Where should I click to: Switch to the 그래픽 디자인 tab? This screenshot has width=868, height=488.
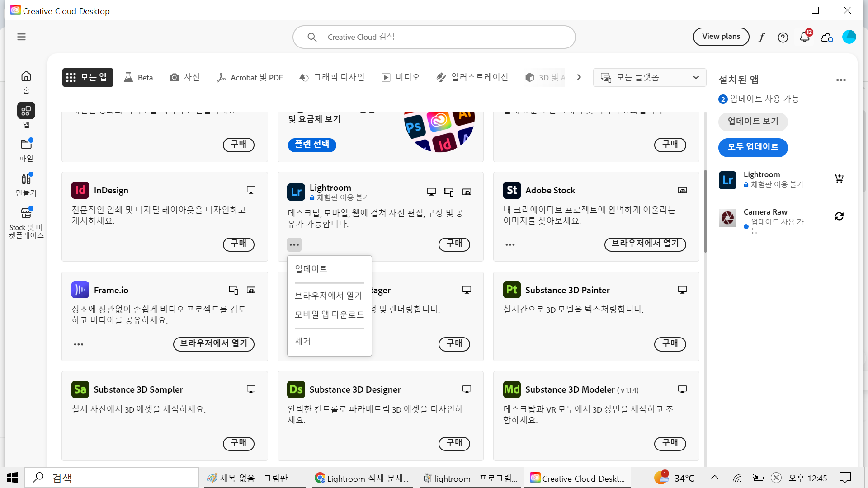click(332, 77)
